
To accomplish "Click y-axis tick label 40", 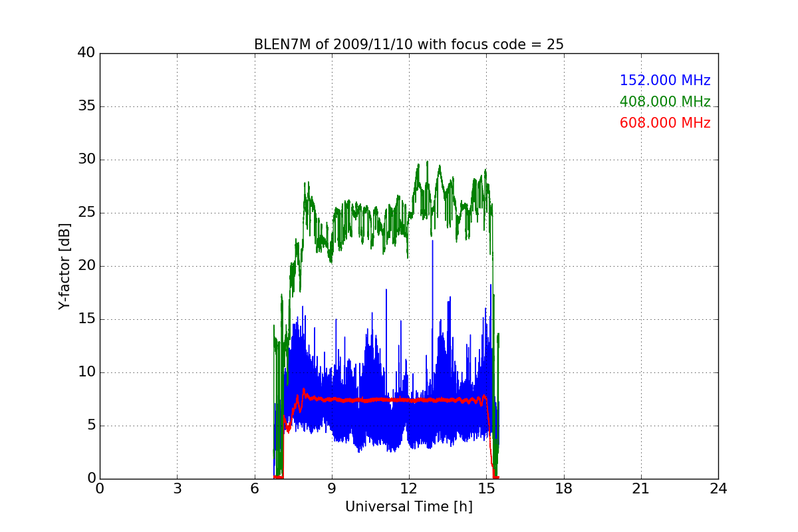I will pos(86,53).
